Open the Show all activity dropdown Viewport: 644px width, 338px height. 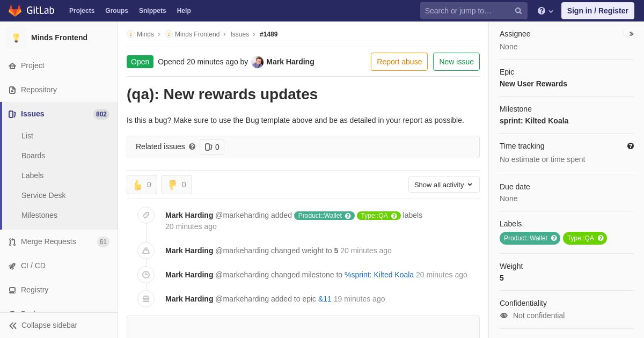click(444, 185)
